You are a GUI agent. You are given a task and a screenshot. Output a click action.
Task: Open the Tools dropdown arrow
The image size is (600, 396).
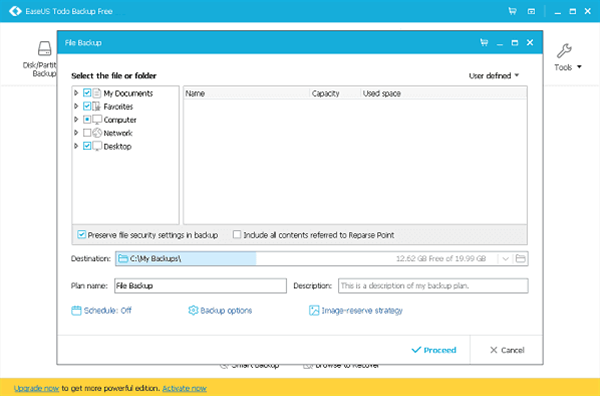tap(579, 67)
